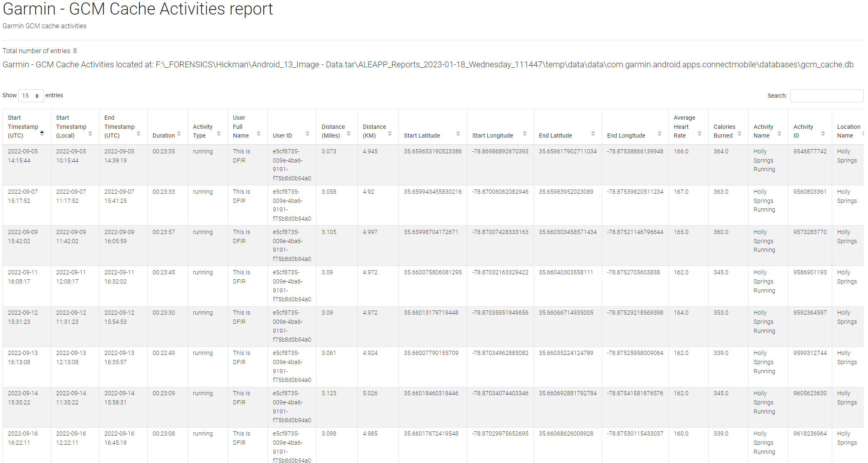Viewport: 868px width, 463px height.
Task: Click the User Full Name column header
Action: 241,127
